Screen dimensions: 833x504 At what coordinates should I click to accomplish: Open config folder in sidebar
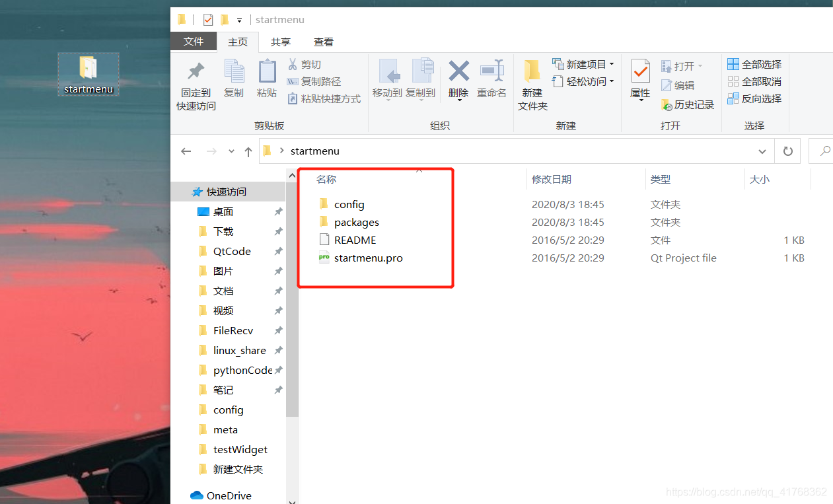point(229,410)
